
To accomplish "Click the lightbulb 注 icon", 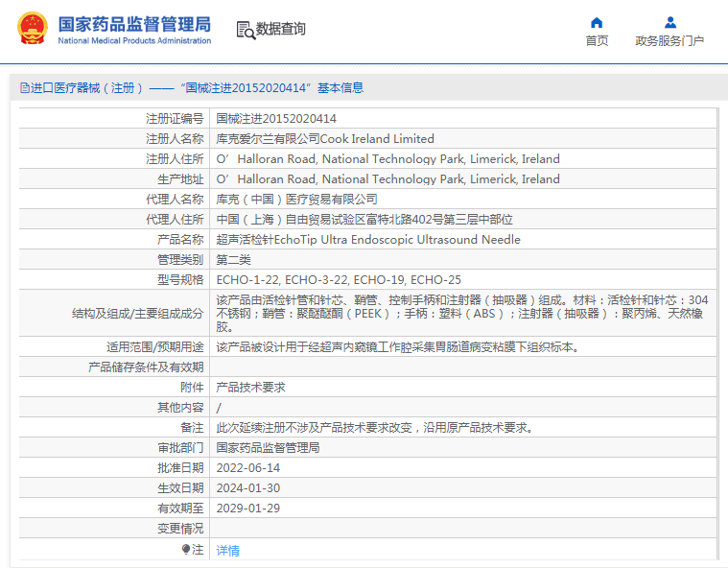I will tap(186, 550).
